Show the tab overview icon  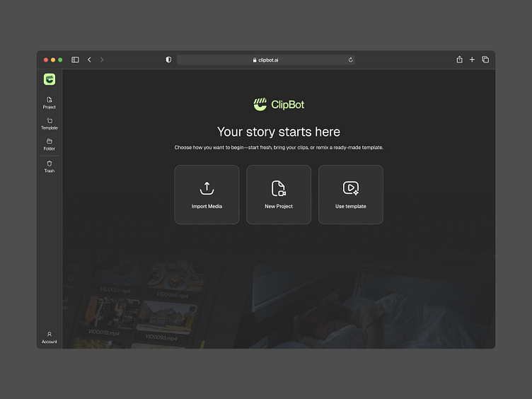[x=485, y=59]
